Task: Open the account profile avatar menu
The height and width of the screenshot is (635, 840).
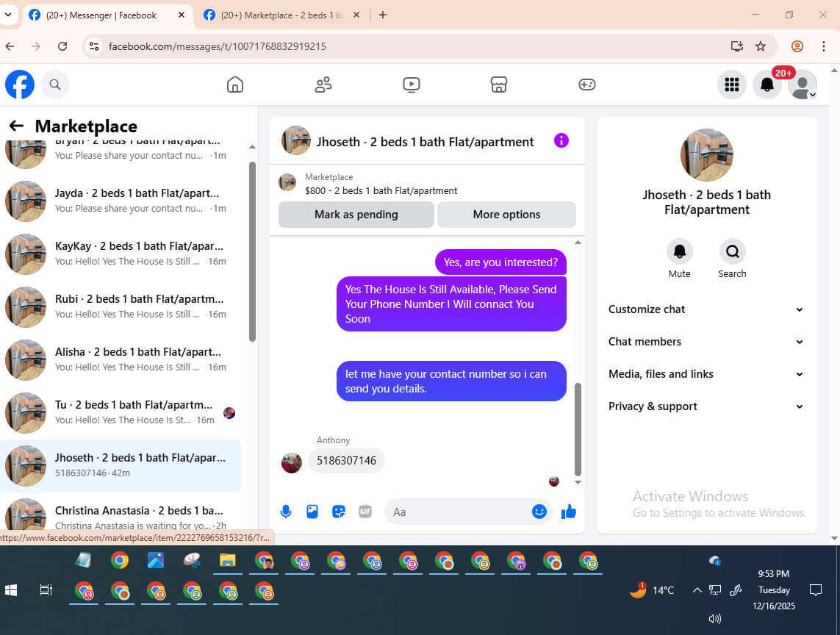Action: point(802,85)
